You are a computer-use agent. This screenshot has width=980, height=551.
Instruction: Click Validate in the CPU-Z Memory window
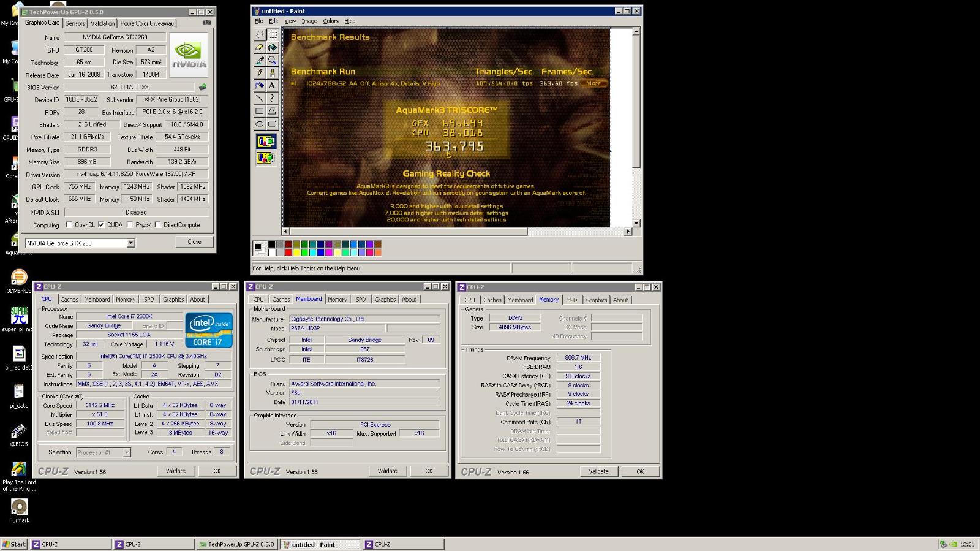tap(599, 472)
